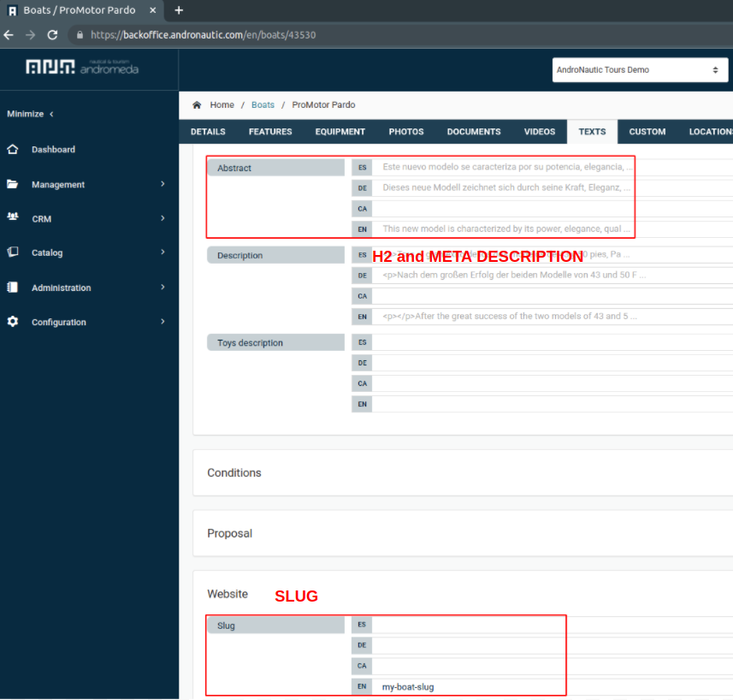Click the breadcrumb home icon

(x=197, y=104)
